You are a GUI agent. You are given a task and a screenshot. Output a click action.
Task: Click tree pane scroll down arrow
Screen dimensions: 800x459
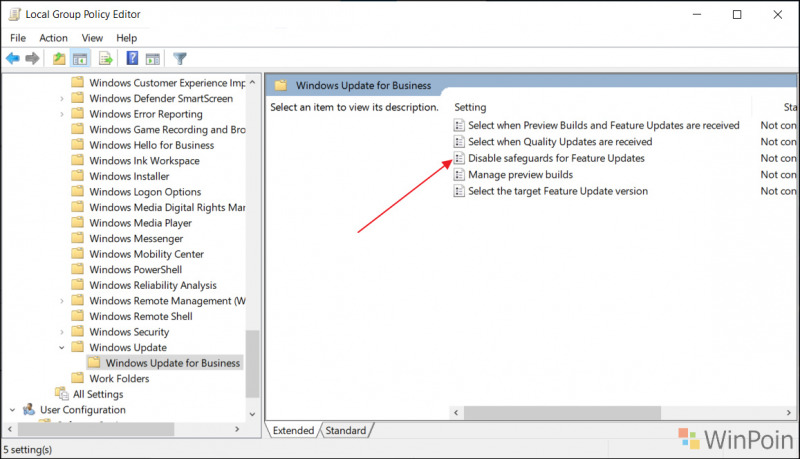(253, 414)
